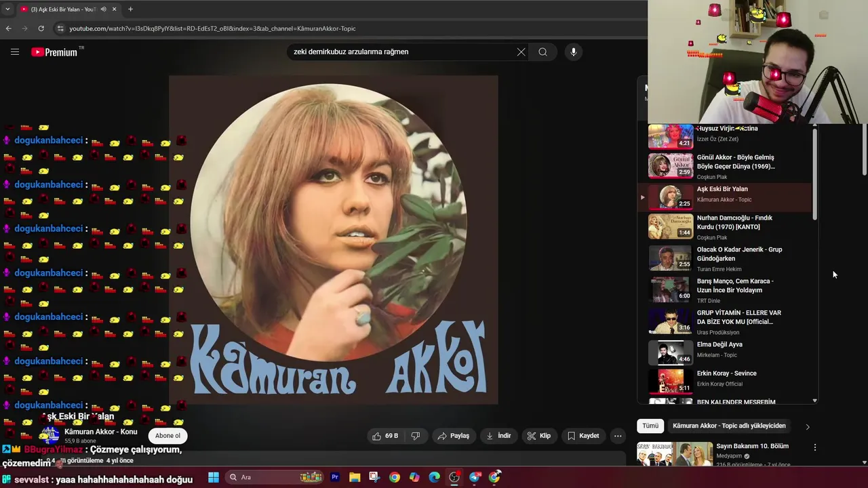Screen dimensions: 868x488
Task: Open Sayın Bakanım 10. Bölüm recommended video
Action: coord(753,446)
